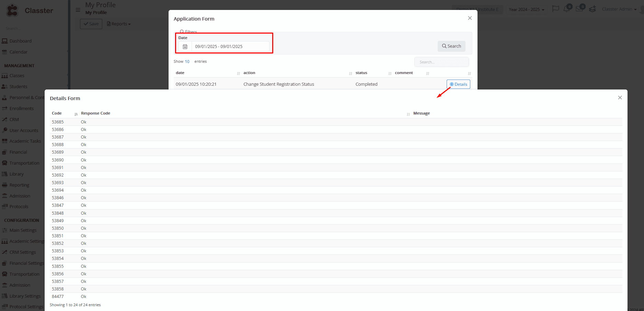Open the Year 2024 - 2025 dropdown
The image size is (644, 311).
(526, 9)
